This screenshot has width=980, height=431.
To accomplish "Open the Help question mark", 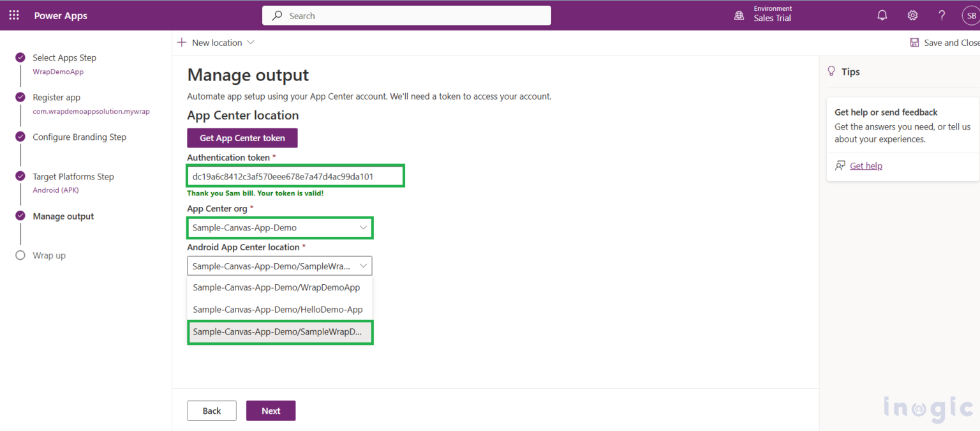I will click(x=942, y=15).
